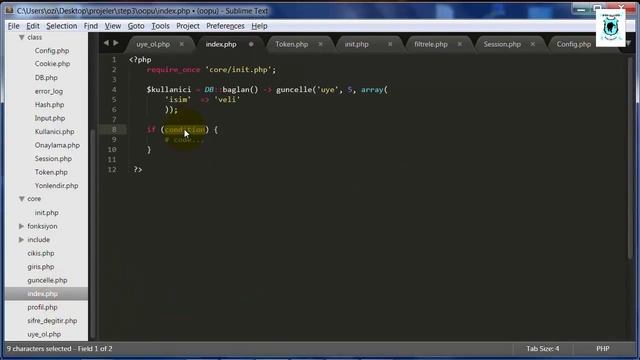The image size is (640, 360).
Task: Switch to the Config.php tab
Action: click(x=573, y=44)
